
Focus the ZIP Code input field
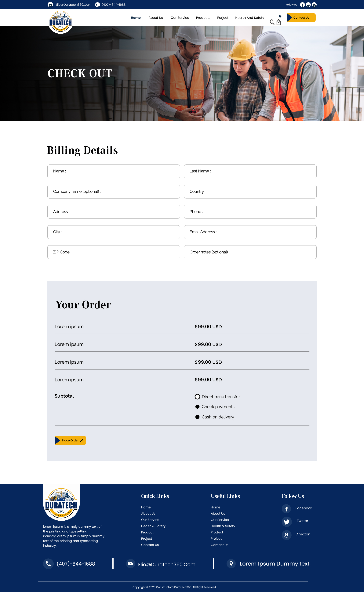coord(113,252)
